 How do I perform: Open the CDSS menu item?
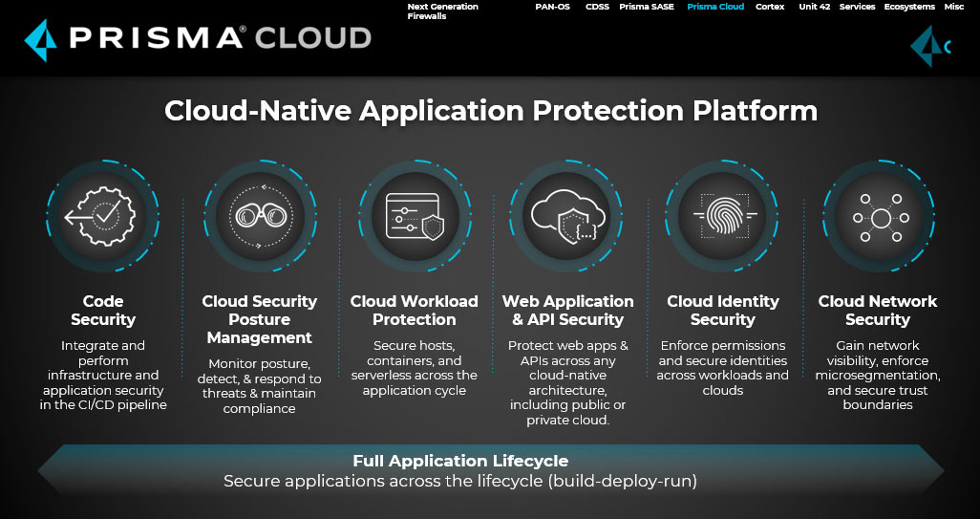point(597,7)
